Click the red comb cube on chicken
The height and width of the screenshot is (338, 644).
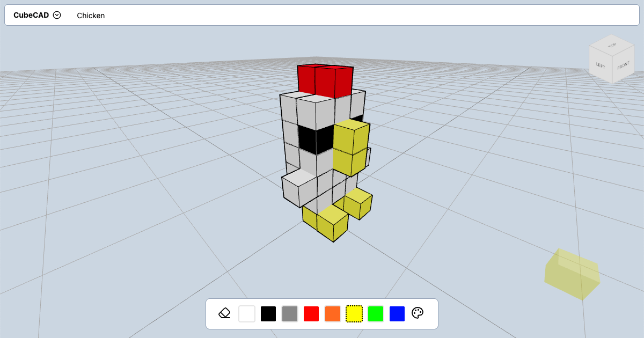(x=326, y=80)
